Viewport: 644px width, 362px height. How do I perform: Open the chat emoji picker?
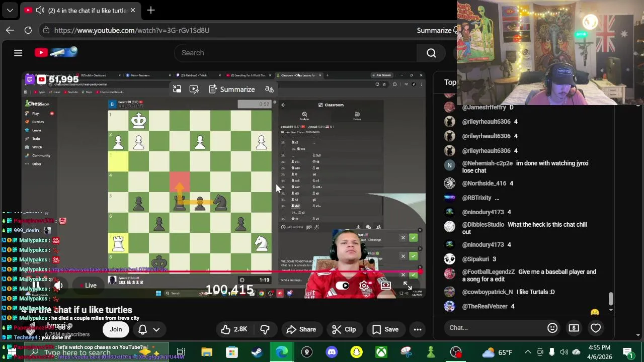pos(552,328)
